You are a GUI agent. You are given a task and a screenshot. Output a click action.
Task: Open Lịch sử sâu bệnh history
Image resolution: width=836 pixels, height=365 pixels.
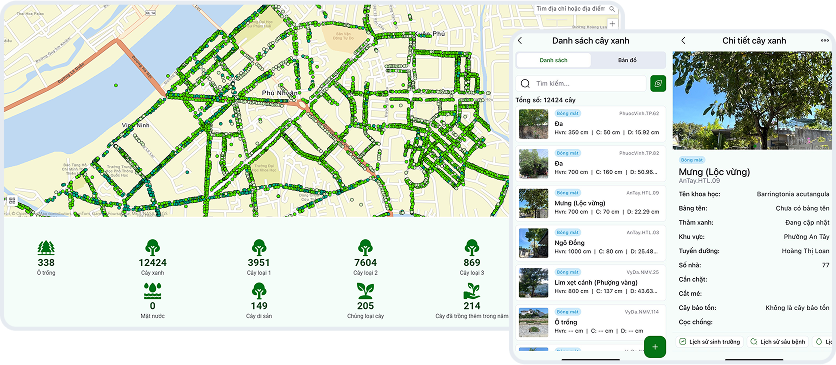[778, 342]
